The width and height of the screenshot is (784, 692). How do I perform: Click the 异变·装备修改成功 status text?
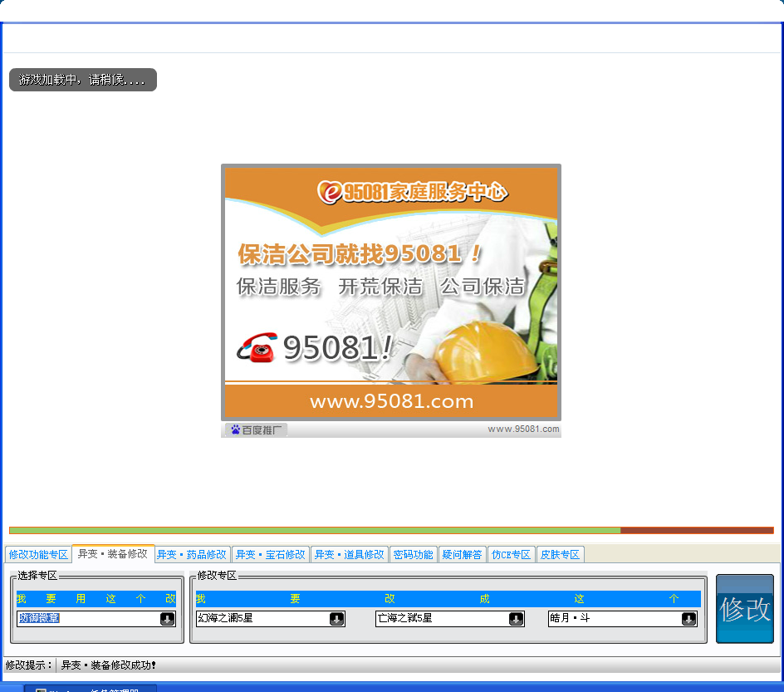coord(109,665)
